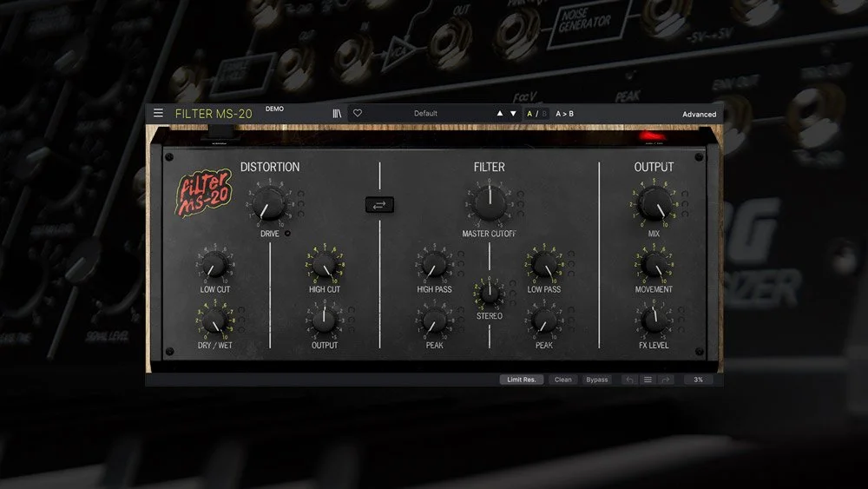This screenshot has height=489, width=868.
Task: Click the High Pass Peak knob
Action: [x=434, y=320]
